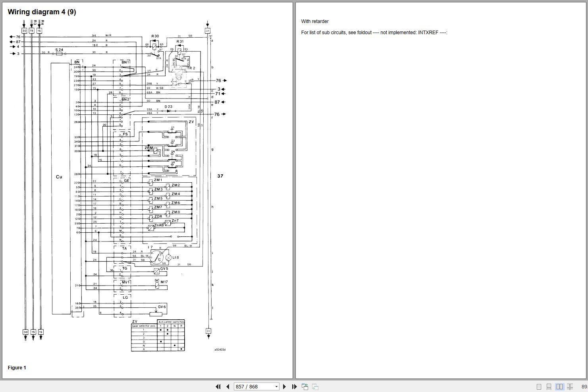
Task: Switch to single page view
Action: pos(539,386)
